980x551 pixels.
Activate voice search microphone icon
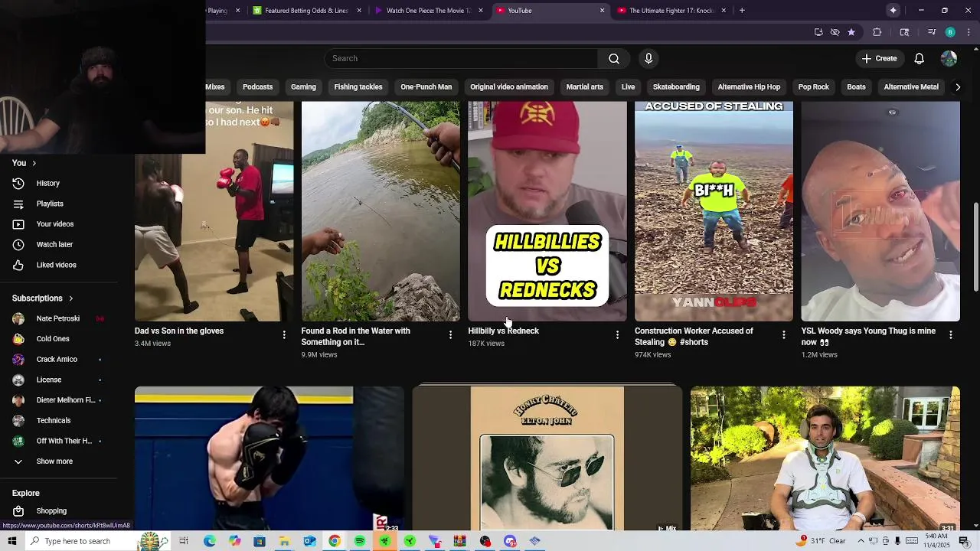click(x=648, y=59)
